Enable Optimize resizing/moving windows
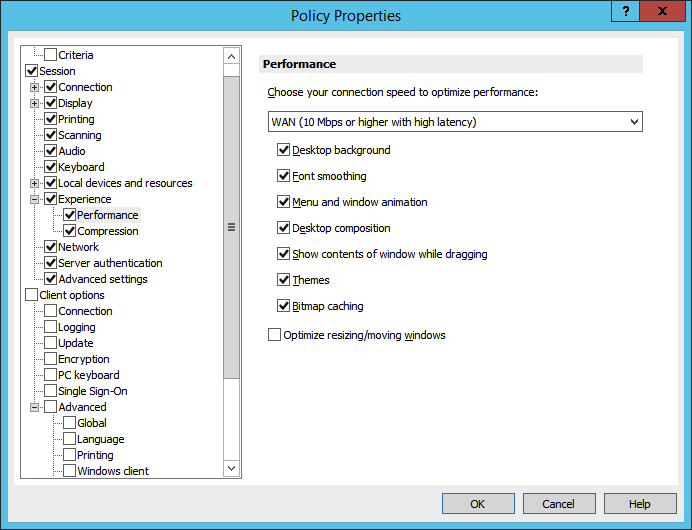Screen dimensions: 692x530 pos(275,335)
